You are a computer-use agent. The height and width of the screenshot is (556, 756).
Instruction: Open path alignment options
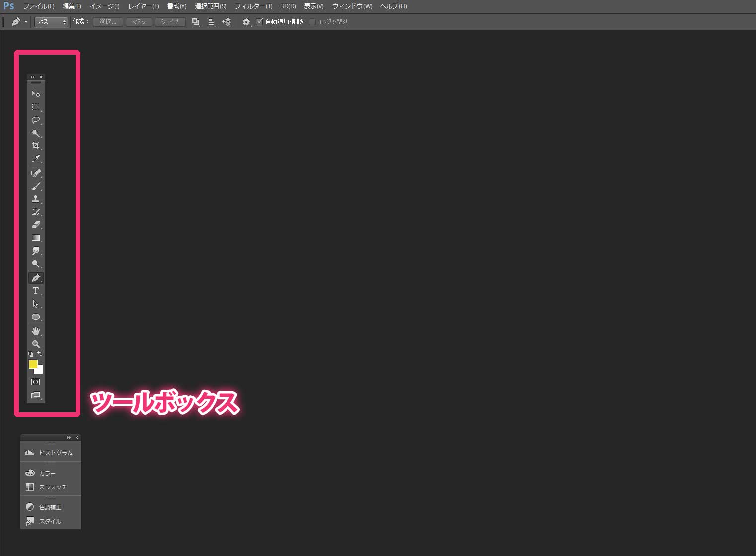[211, 22]
